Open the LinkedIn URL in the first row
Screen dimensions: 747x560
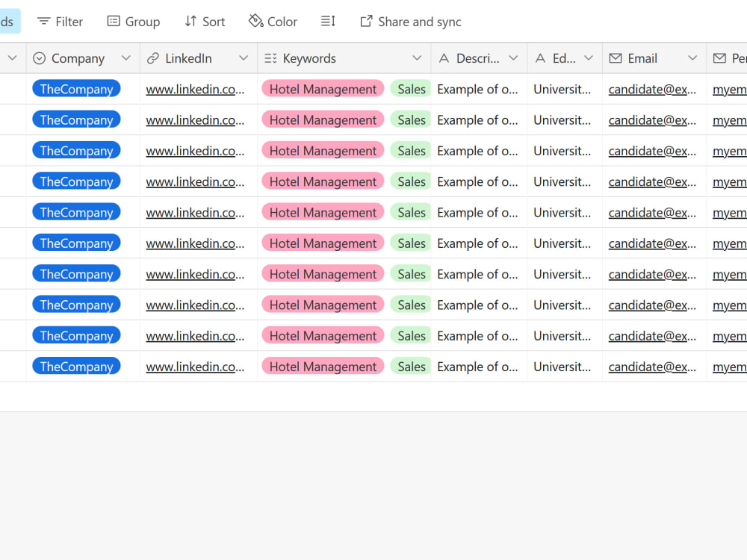[x=196, y=89]
